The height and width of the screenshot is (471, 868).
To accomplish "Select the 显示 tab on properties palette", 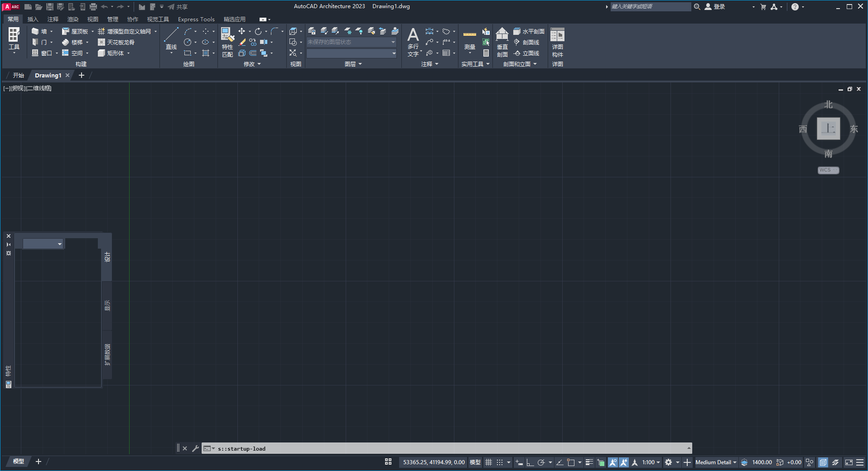I will click(107, 305).
